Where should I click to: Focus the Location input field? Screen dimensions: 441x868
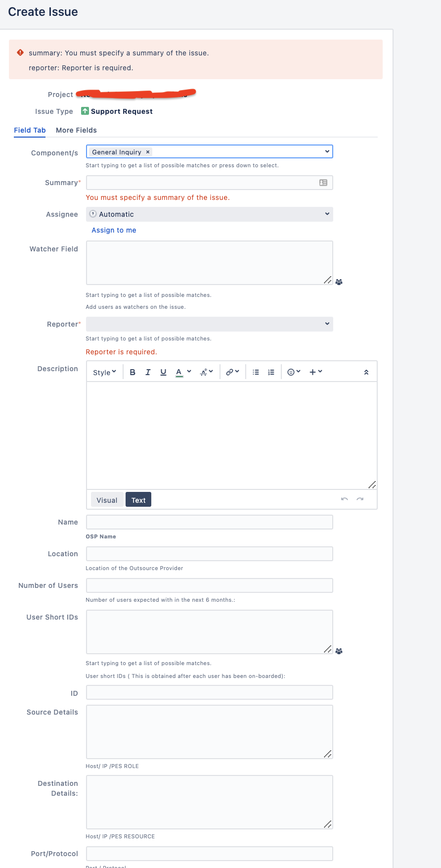(210, 554)
